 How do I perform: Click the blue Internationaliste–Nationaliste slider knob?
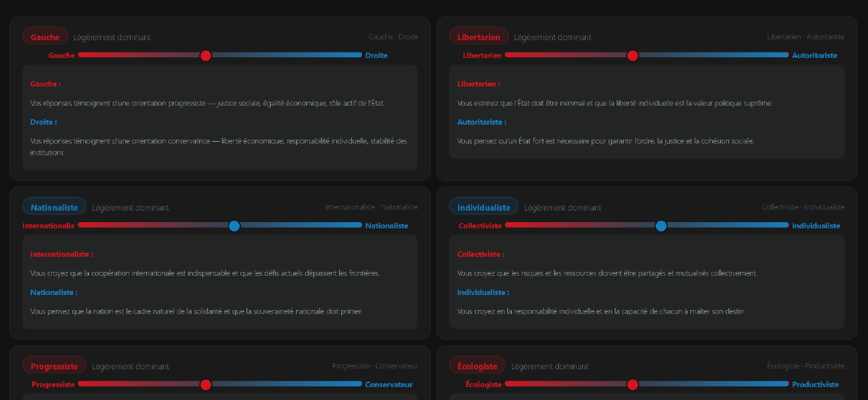[x=234, y=226]
